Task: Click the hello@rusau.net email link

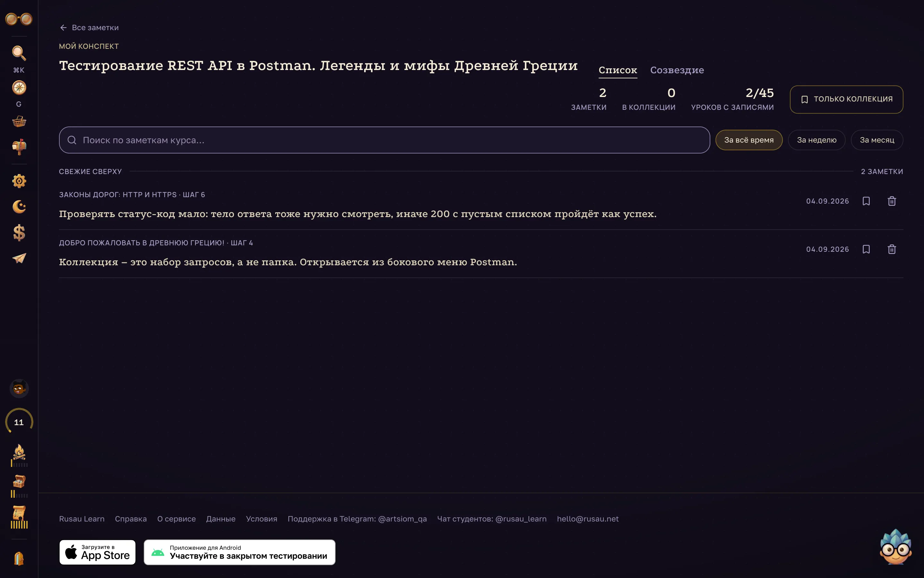Action: click(588, 519)
